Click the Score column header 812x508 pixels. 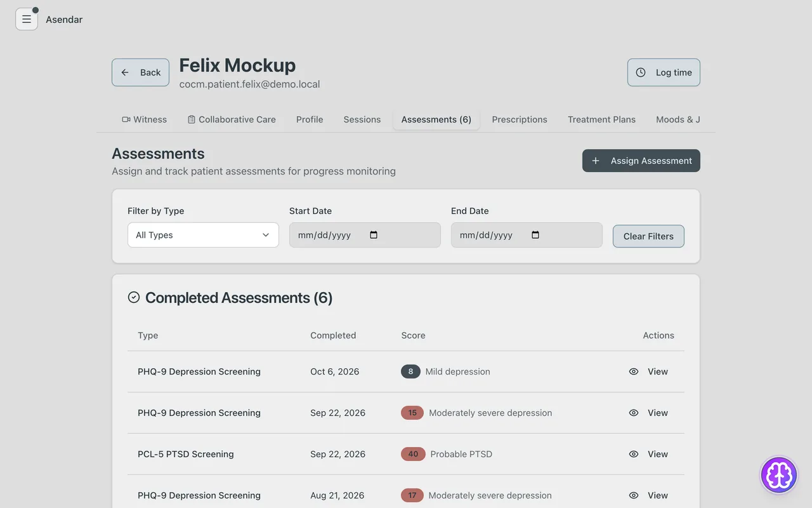point(413,335)
